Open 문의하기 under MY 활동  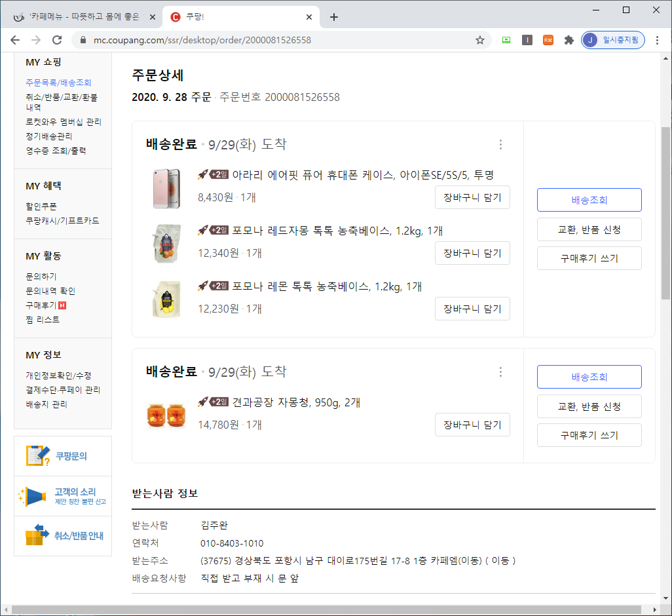tap(41, 277)
